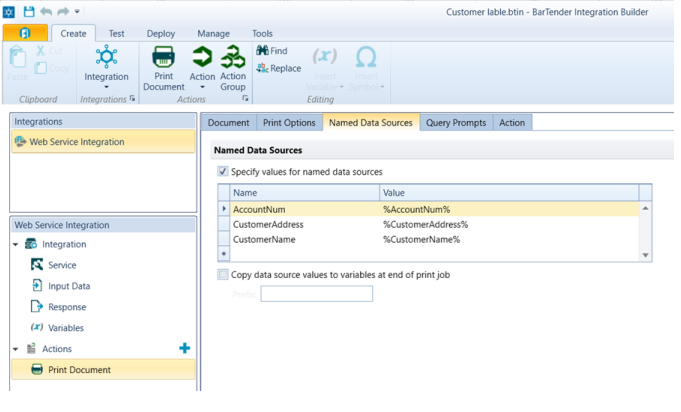The width and height of the screenshot is (681, 412).
Task: Select the CustomerName name cell
Action: click(x=304, y=239)
